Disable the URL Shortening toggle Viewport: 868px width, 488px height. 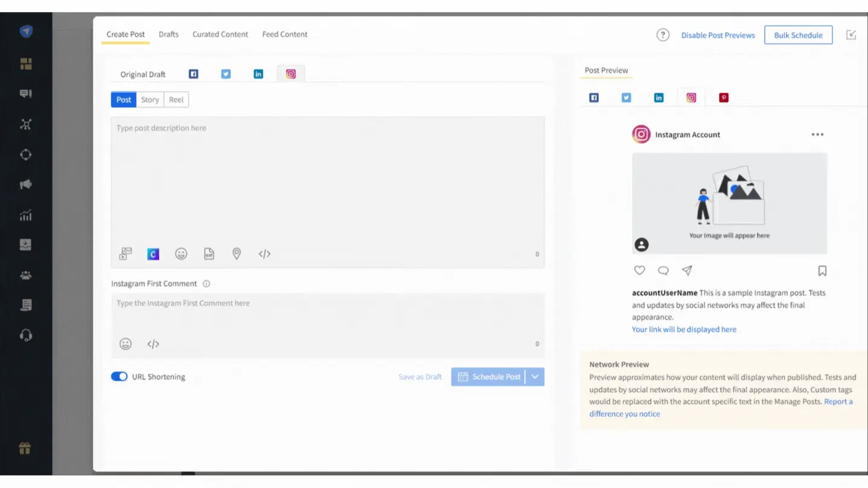120,376
